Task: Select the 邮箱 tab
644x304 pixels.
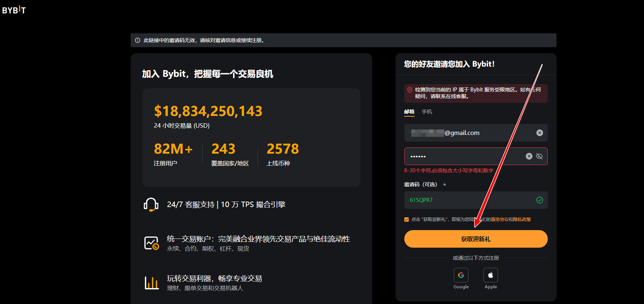Action: (409, 112)
